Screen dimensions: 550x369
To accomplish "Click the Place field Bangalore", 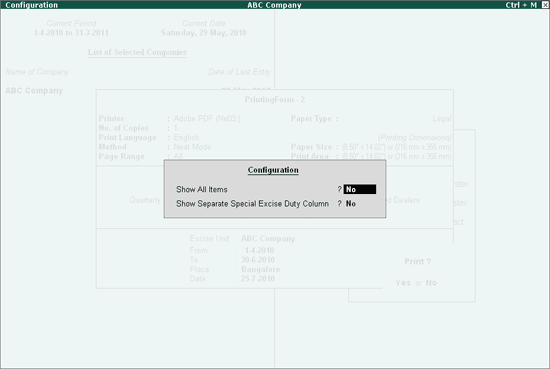I will (x=261, y=269).
